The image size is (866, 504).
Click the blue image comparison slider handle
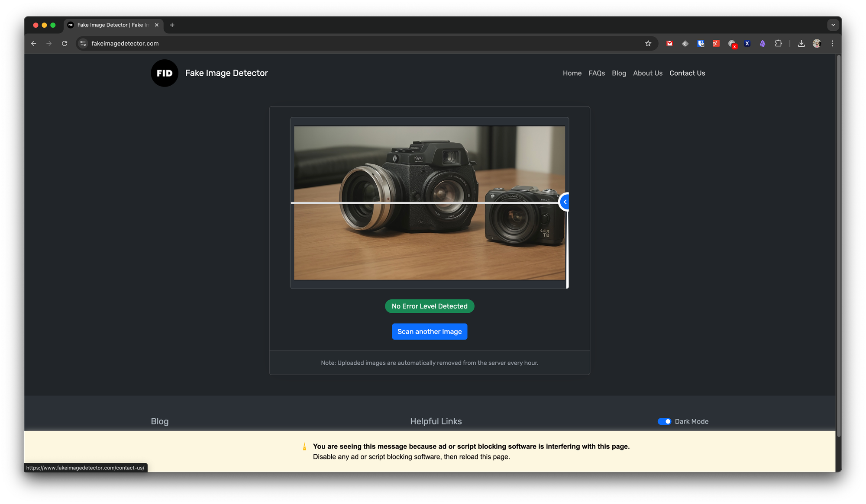pos(565,202)
